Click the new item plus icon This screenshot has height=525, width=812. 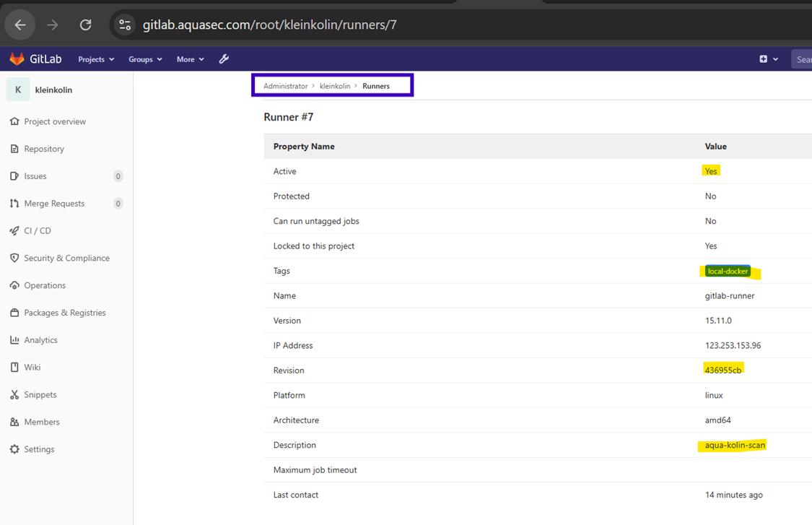click(x=764, y=59)
